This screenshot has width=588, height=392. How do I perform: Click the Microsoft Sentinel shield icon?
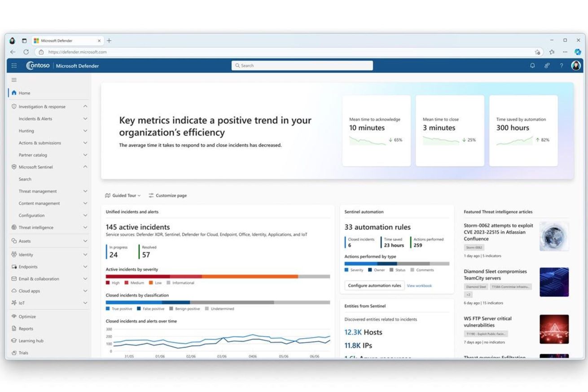[14, 167]
